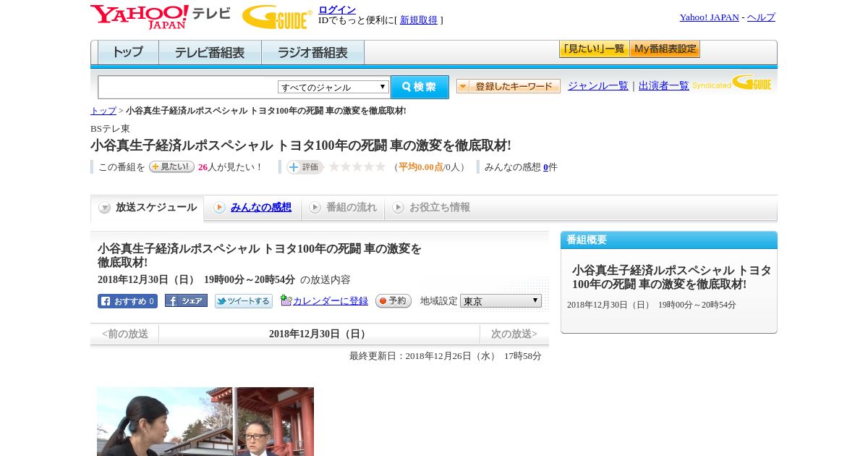Viewport: 868px width, 456px height.
Task: Click the Facebook おすすめ button
Action: point(127,301)
